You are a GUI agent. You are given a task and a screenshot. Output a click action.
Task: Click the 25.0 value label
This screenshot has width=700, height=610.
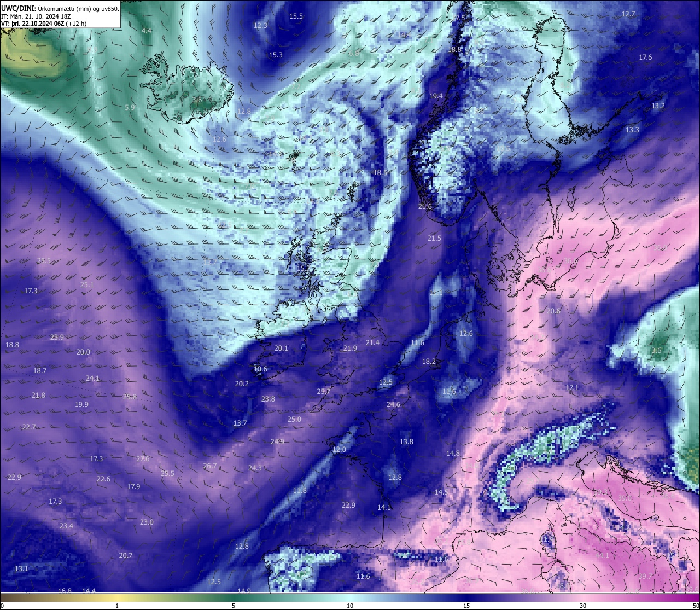click(294, 419)
